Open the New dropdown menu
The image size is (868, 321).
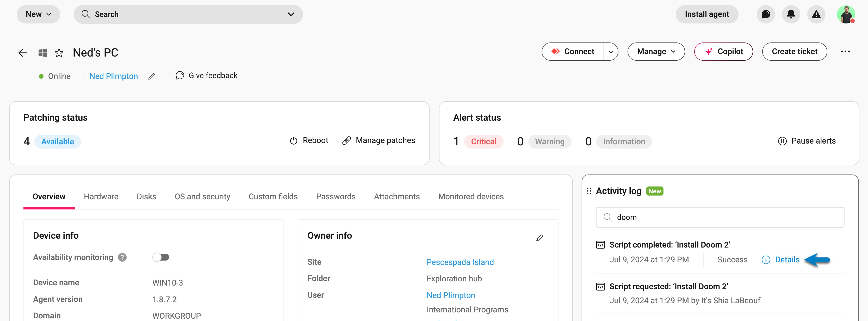pos(38,14)
